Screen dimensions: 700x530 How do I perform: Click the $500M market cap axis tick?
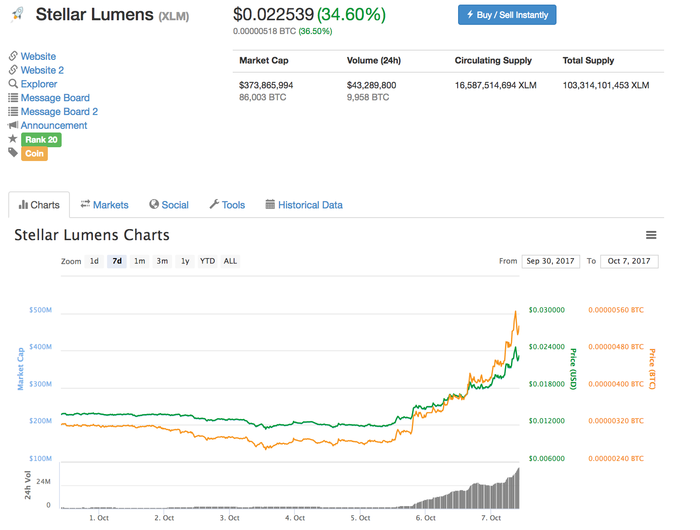click(x=41, y=310)
